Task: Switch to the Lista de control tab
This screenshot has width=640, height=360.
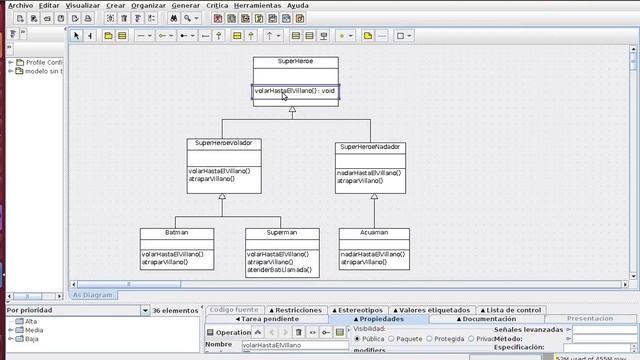Action: 511,310
